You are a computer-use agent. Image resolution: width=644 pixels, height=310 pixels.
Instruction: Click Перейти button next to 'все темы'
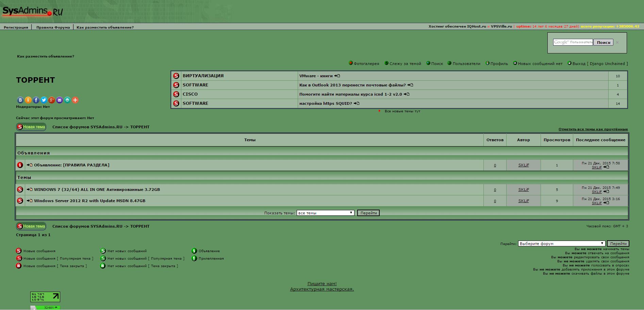point(368,213)
